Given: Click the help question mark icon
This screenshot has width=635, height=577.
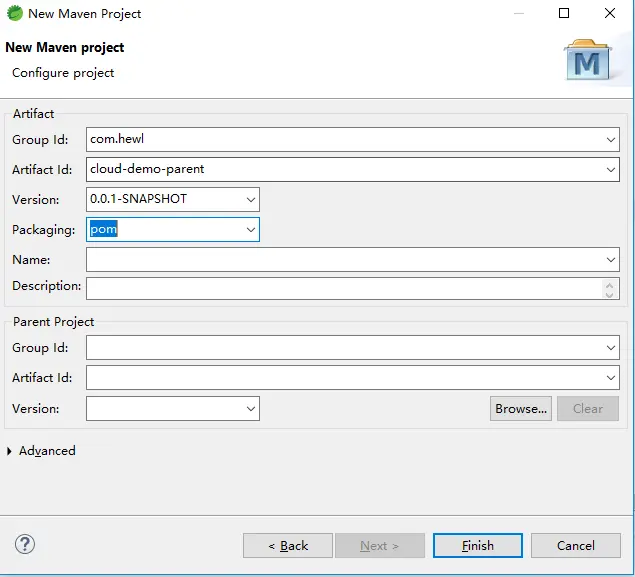Looking at the screenshot, I should coord(25,544).
